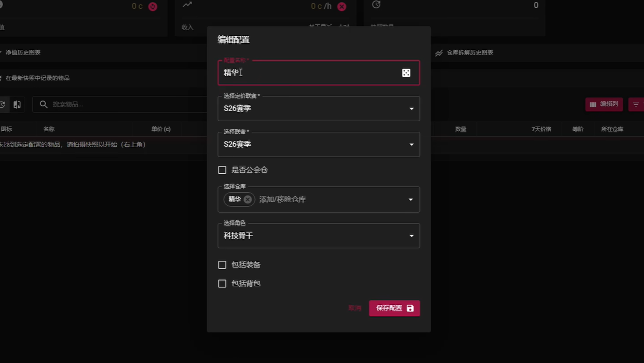
Task: Sort by the 数量 column header
Action: (461, 129)
